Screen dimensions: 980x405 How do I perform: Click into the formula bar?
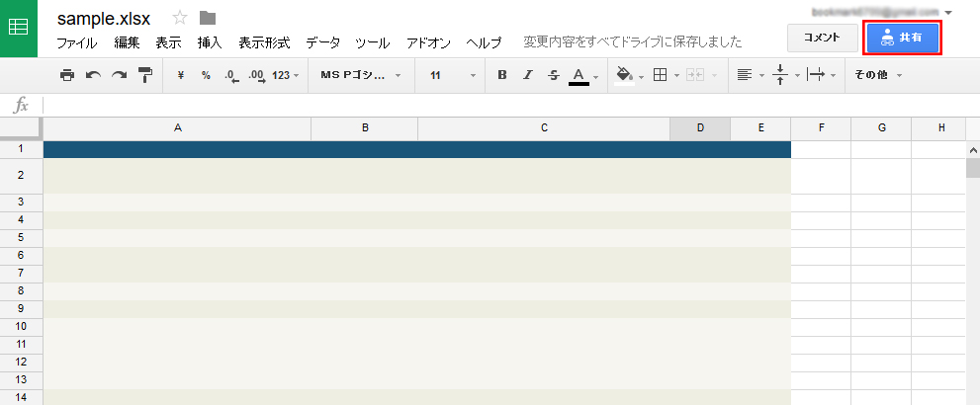coord(509,105)
